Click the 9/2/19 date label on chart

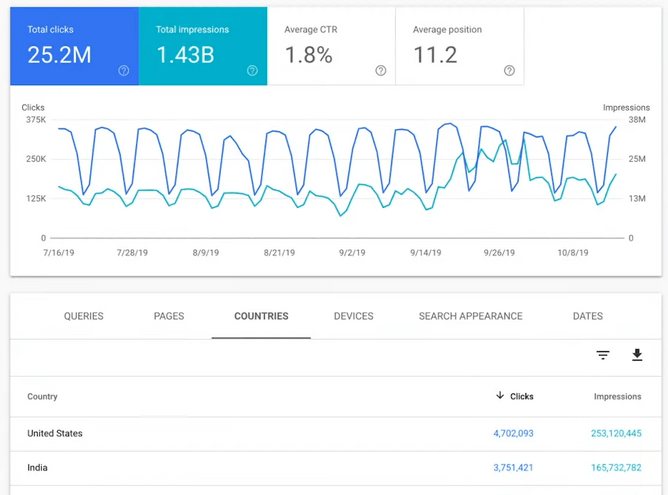tap(352, 254)
